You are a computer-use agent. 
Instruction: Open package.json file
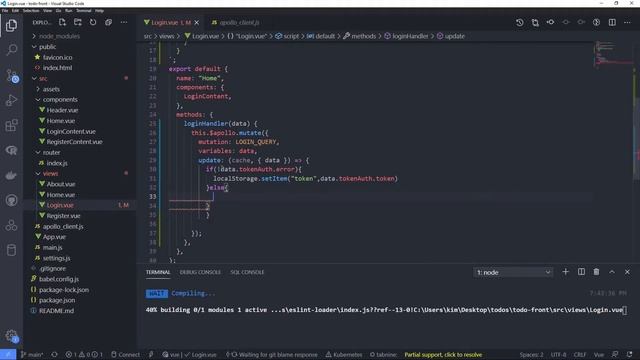click(57, 300)
